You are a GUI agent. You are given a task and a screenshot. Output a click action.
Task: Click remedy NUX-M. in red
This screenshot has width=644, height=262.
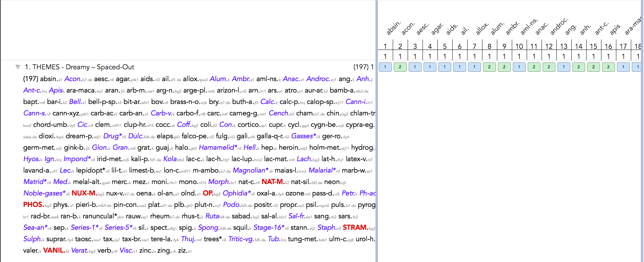84,193
